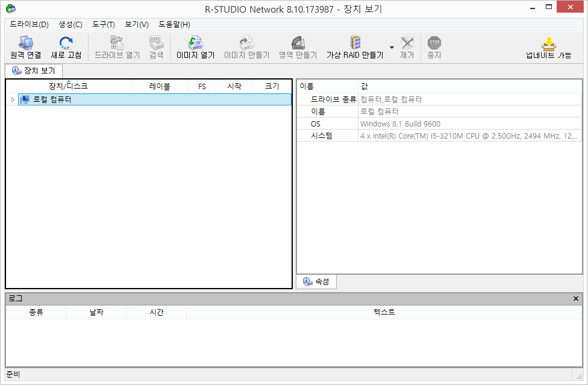Viewport: 588px width, 385px height.
Task: Select the 드라이브 종류 property row
Action: tap(439, 99)
